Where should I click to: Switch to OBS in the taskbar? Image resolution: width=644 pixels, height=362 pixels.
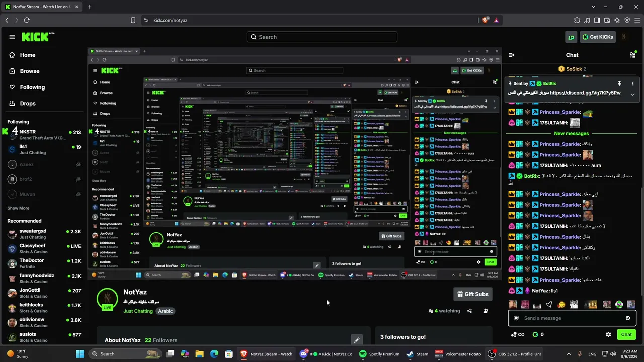(514, 354)
